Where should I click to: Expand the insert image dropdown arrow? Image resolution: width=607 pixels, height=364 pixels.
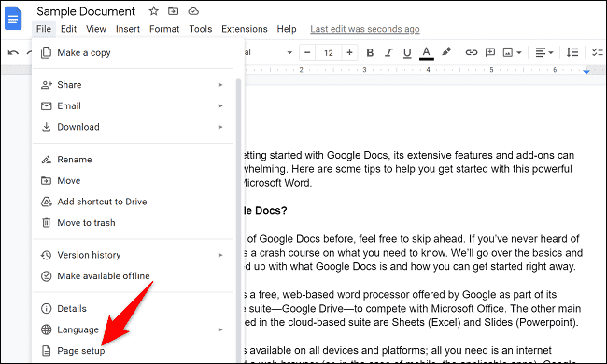(x=519, y=52)
